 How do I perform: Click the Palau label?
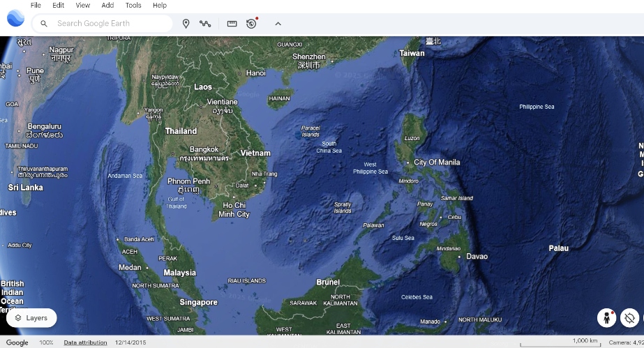coord(559,248)
